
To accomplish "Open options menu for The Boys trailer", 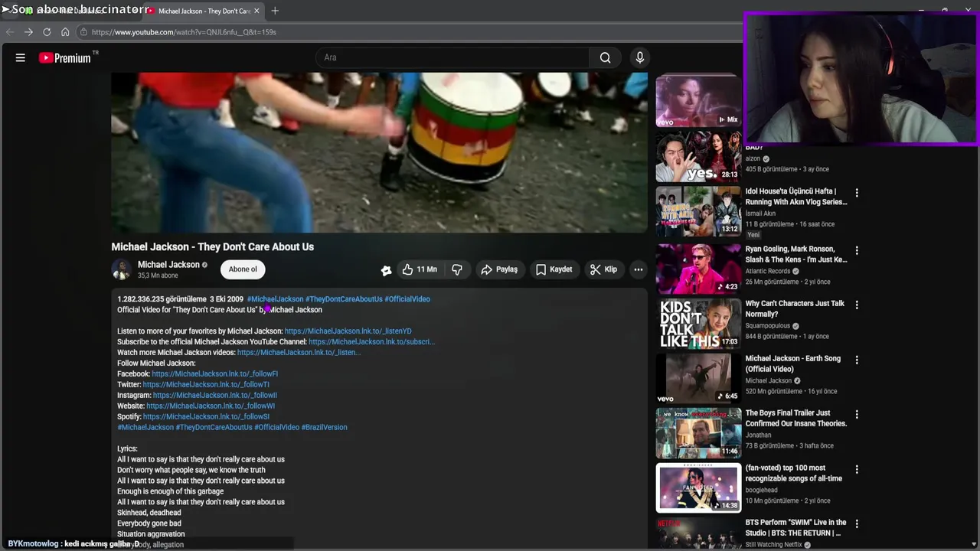I will 857,416.
